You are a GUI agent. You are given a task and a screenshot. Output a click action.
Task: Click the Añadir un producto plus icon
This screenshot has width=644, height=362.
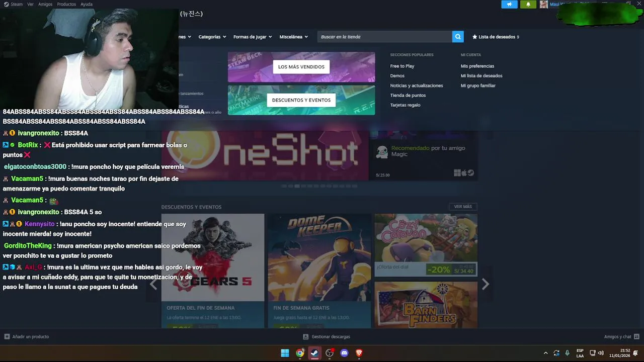(x=7, y=336)
